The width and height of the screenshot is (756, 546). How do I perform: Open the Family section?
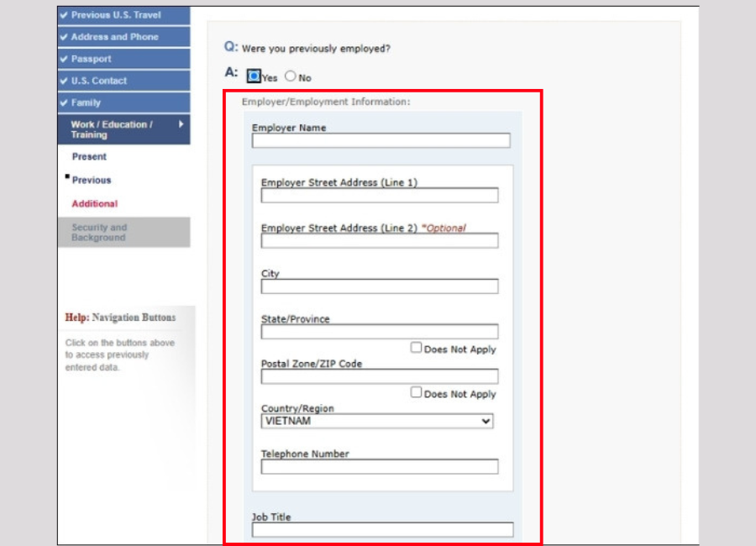(x=124, y=102)
